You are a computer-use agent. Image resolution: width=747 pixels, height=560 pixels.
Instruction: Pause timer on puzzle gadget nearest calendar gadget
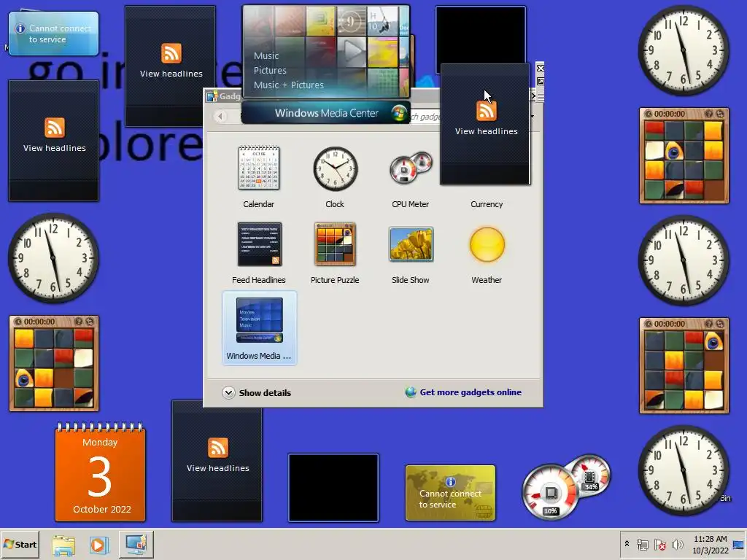(x=18, y=322)
